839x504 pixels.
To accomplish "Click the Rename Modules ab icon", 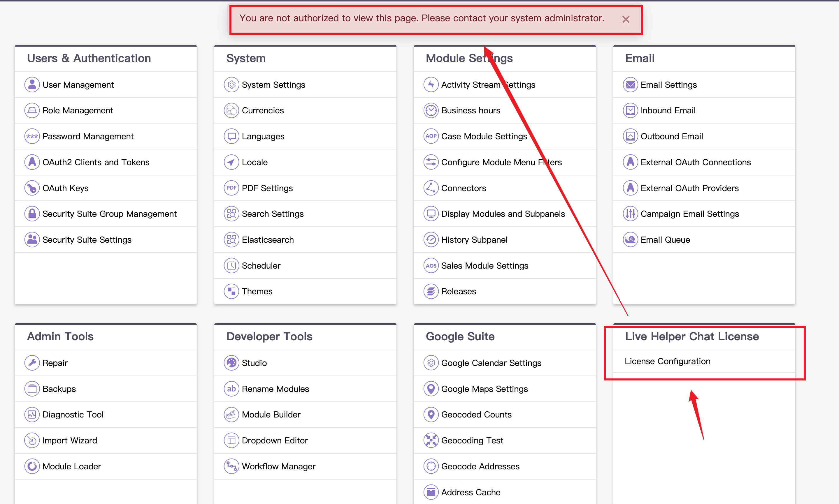I will tap(231, 389).
